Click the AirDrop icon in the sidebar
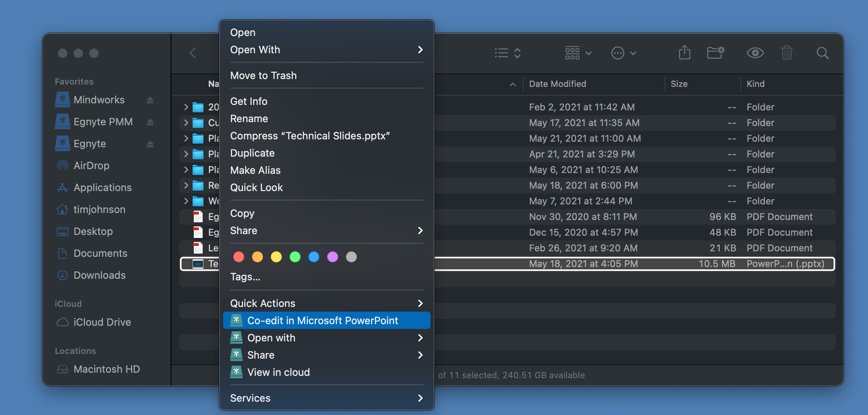 [62, 166]
